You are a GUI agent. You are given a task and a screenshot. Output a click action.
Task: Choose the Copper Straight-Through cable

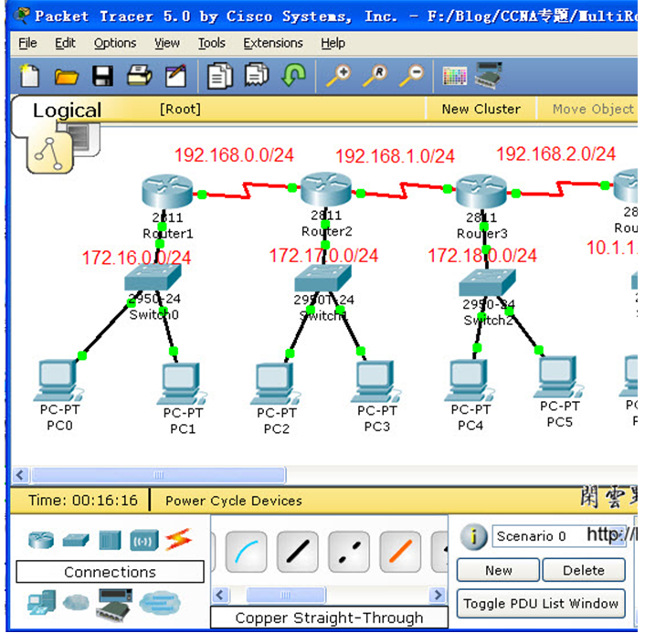[x=298, y=552]
